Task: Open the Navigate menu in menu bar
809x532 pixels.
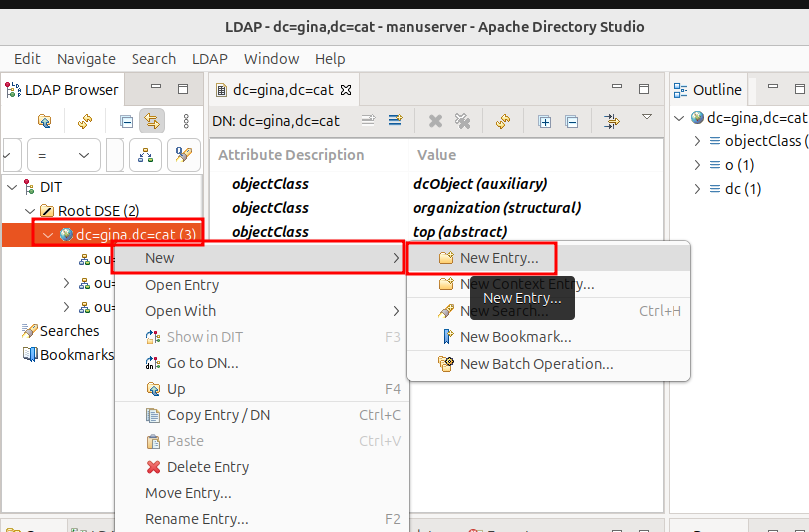Action: pyautogui.click(x=86, y=59)
